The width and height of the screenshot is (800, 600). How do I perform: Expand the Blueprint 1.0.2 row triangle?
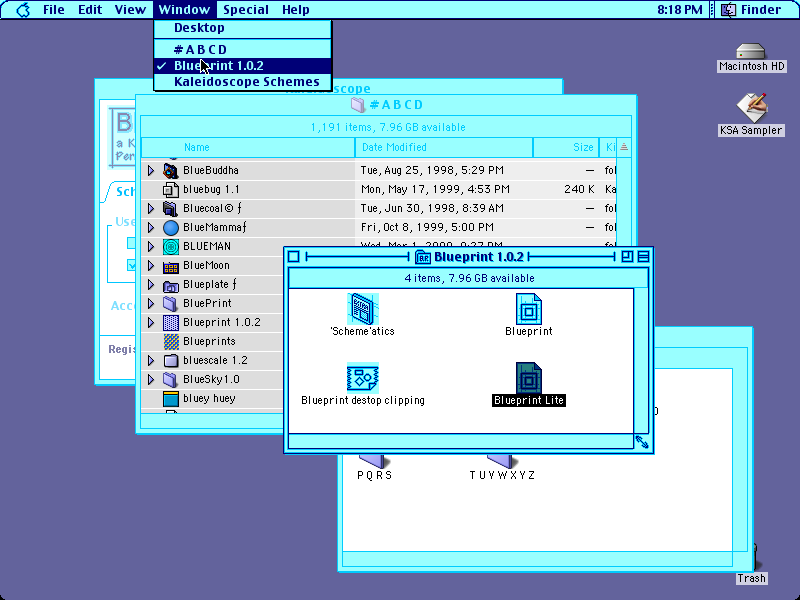151,322
